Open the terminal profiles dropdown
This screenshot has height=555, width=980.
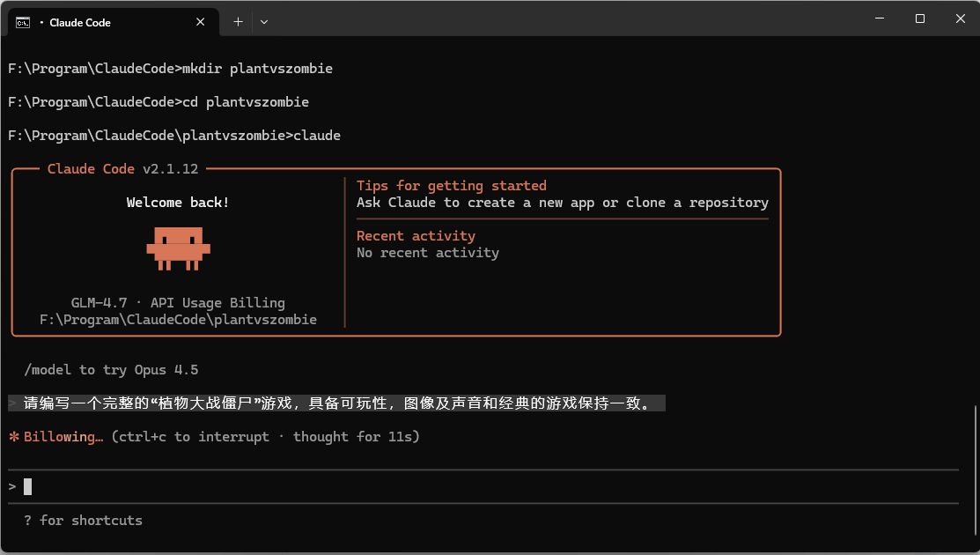[264, 22]
